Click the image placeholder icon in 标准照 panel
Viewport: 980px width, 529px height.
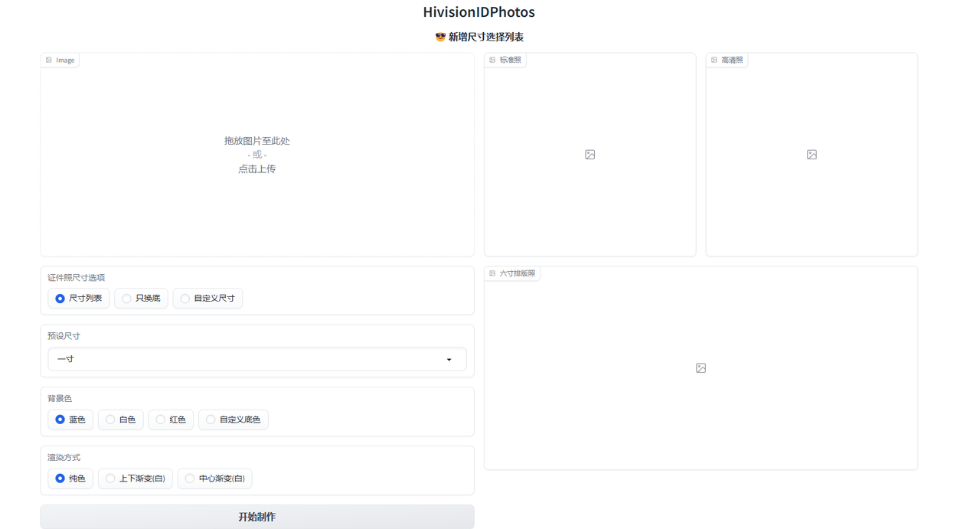(590, 155)
